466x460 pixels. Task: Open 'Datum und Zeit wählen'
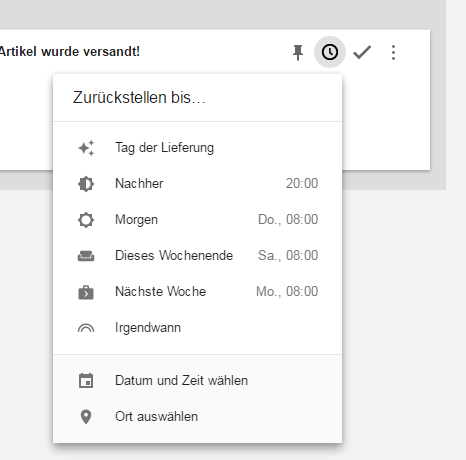[x=197, y=380]
